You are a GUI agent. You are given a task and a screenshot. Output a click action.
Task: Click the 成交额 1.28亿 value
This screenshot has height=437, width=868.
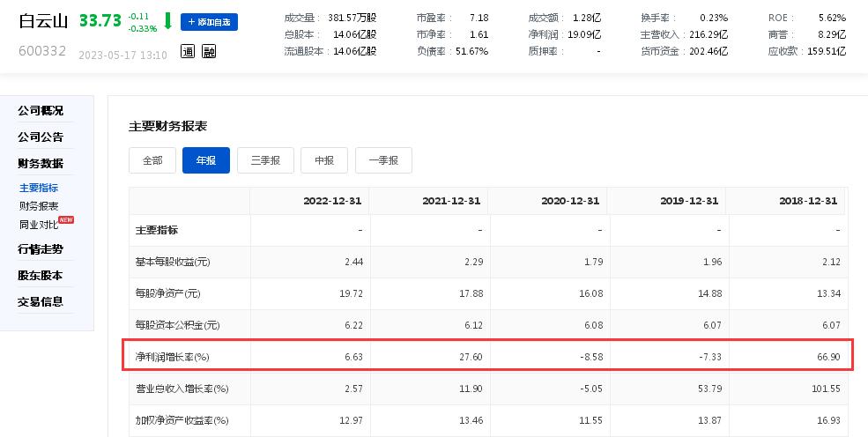click(586, 19)
